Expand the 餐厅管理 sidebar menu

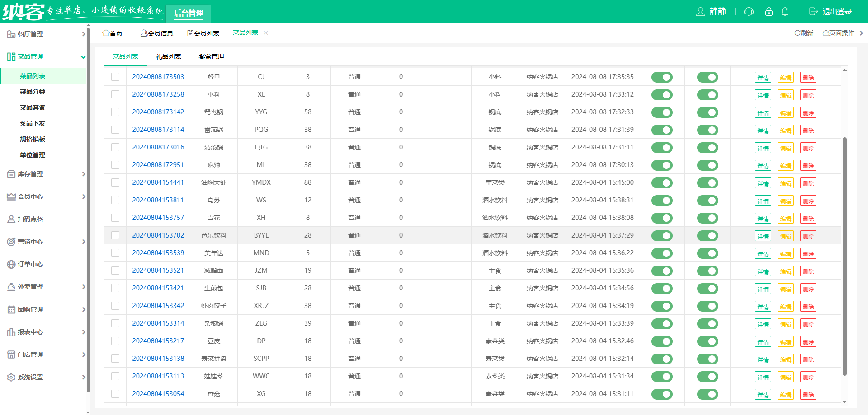[83, 34]
